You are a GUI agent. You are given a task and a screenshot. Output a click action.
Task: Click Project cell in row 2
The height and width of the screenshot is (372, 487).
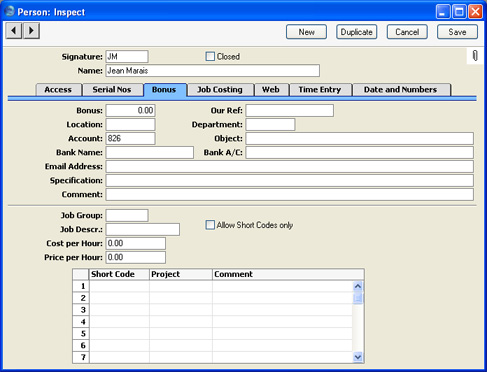click(x=181, y=298)
